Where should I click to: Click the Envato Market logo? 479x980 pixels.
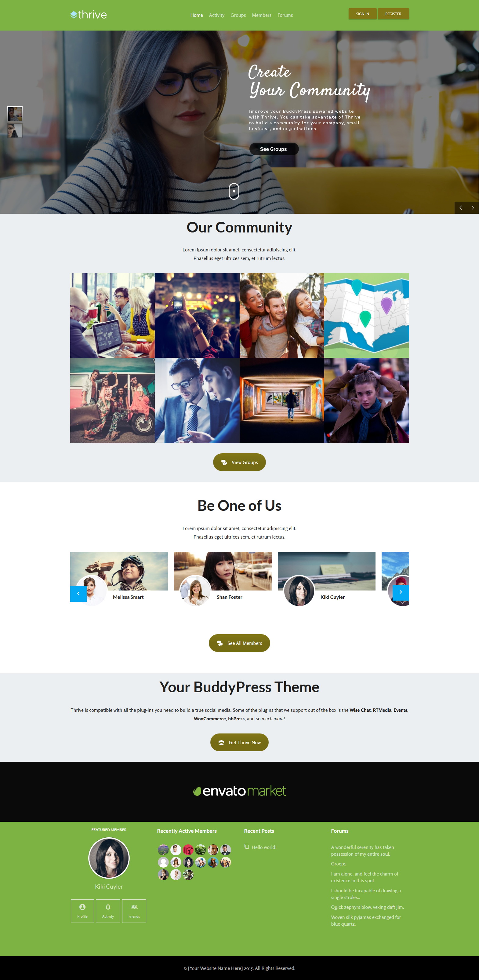click(x=239, y=791)
